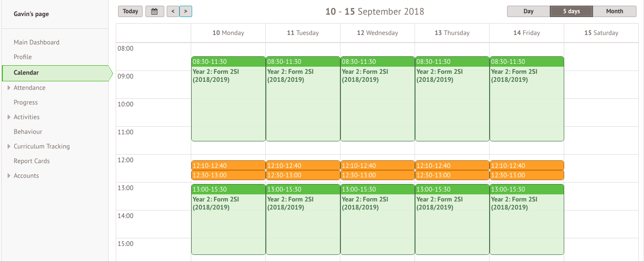Open the Profile page
This screenshot has width=644, height=262.
tap(23, 57)
